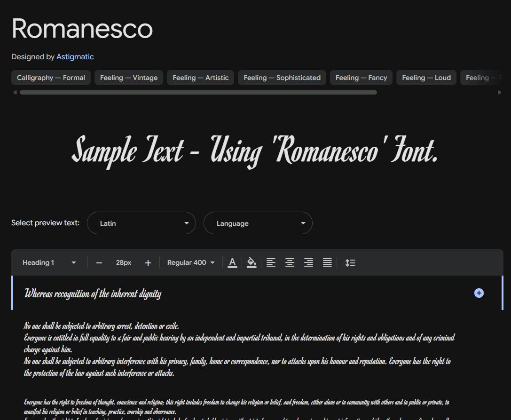Select the Feeling — Artistic tag
This screenshot has width=511, height=420.
[x=200, y=78]
